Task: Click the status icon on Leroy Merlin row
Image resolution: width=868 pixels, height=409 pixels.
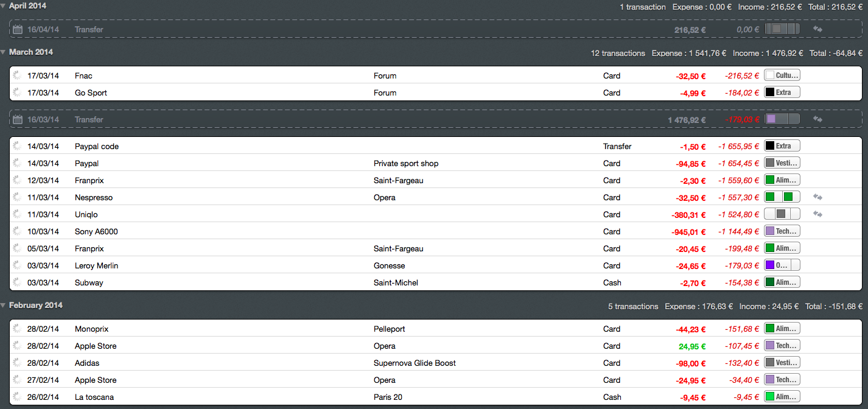Action: [x=17, y=265]
